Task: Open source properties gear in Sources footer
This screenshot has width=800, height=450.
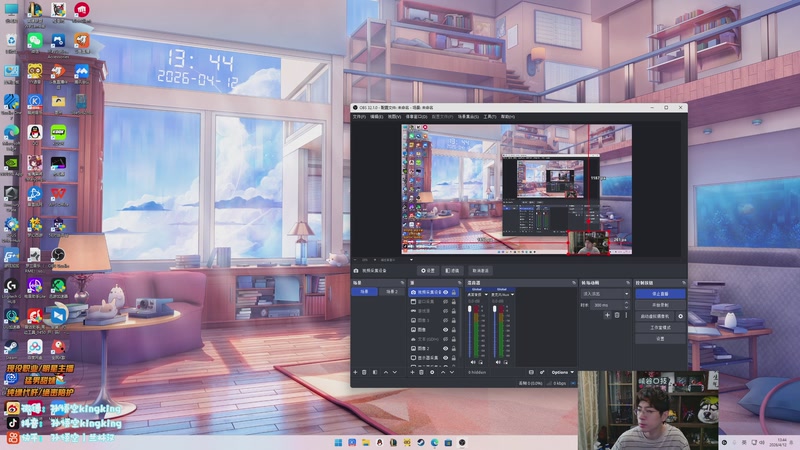Action: point(432,372)
